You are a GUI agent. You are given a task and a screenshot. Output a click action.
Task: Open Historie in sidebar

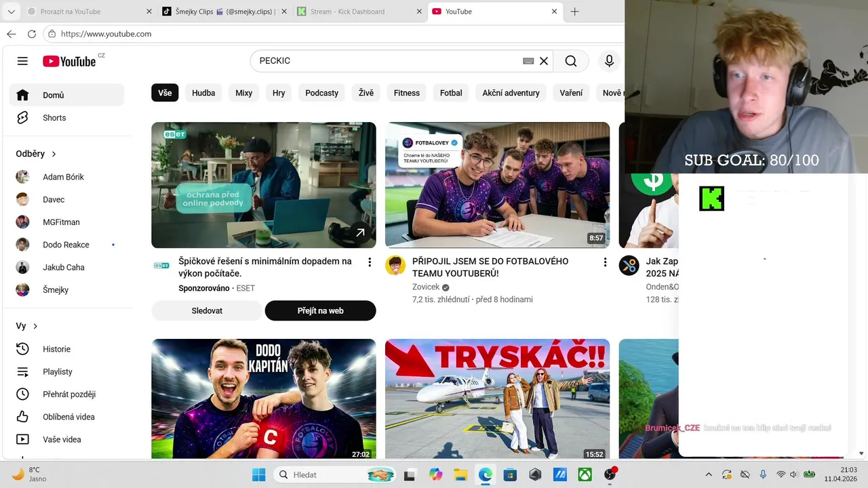coord(66,349)
